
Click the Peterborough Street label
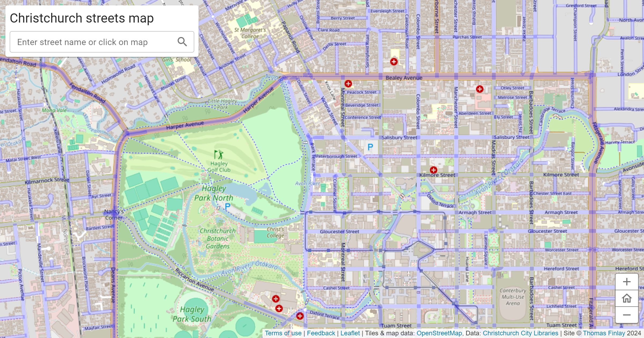tap(336, 156)
